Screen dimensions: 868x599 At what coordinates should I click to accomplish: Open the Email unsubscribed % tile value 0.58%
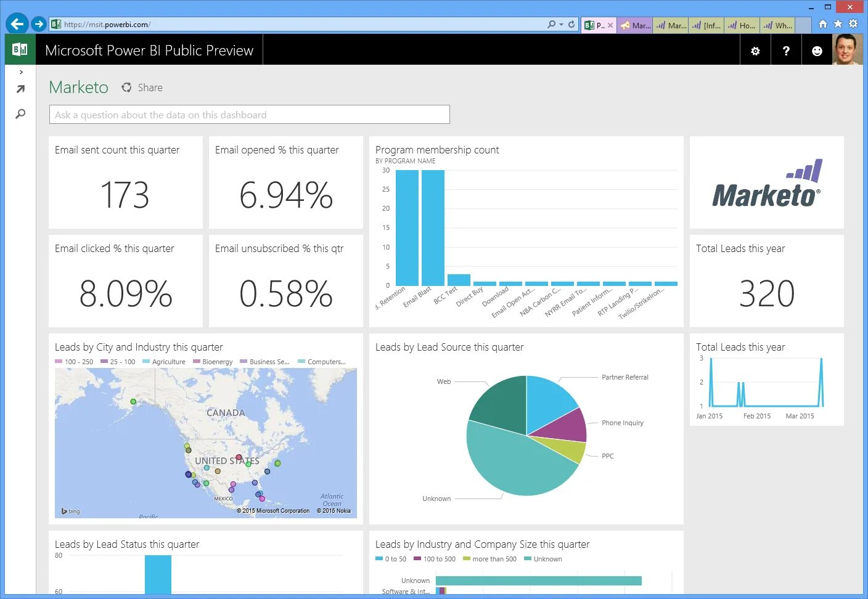pos(286,293)
